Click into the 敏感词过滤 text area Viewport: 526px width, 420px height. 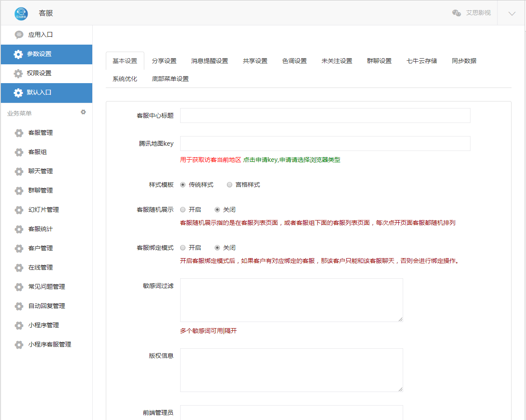[x=292, y=300]
